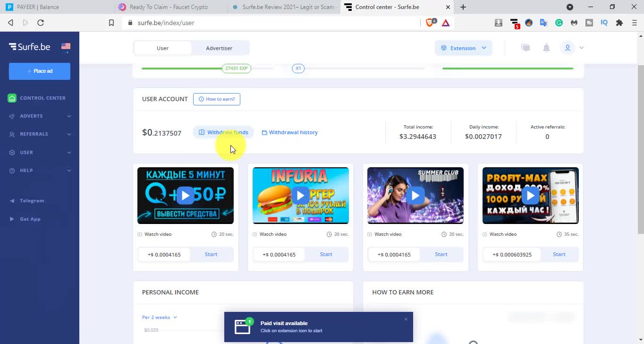Click the Control Center home icon
Viewport: 644px width, 344px height.
[x=12, y=98]
